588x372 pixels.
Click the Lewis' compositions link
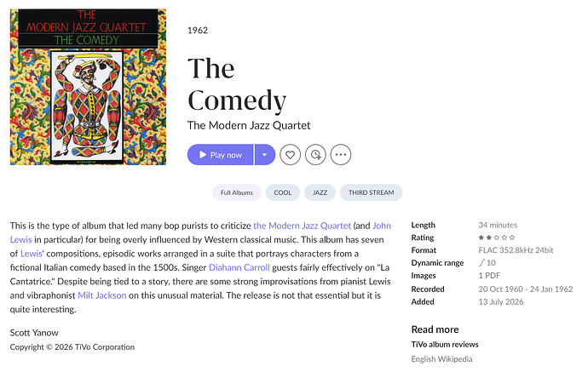click(x=32, y=254)
